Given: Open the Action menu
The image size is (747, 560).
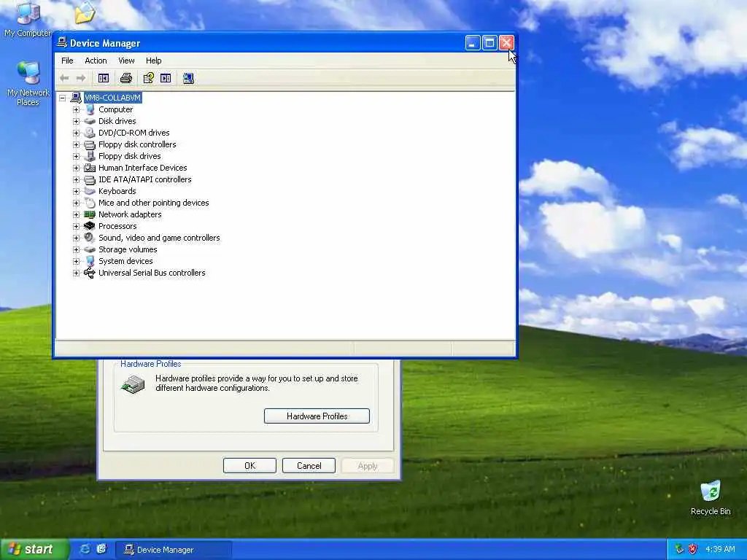Looking at the screenshot, I should [x=96, y=61].
